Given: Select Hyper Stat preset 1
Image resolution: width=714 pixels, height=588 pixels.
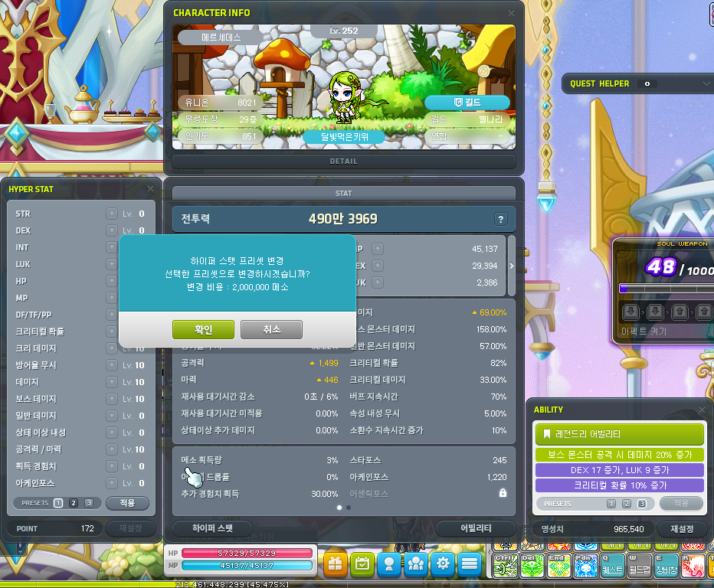Looking at the screenshot, I should [x=58, y=503].
